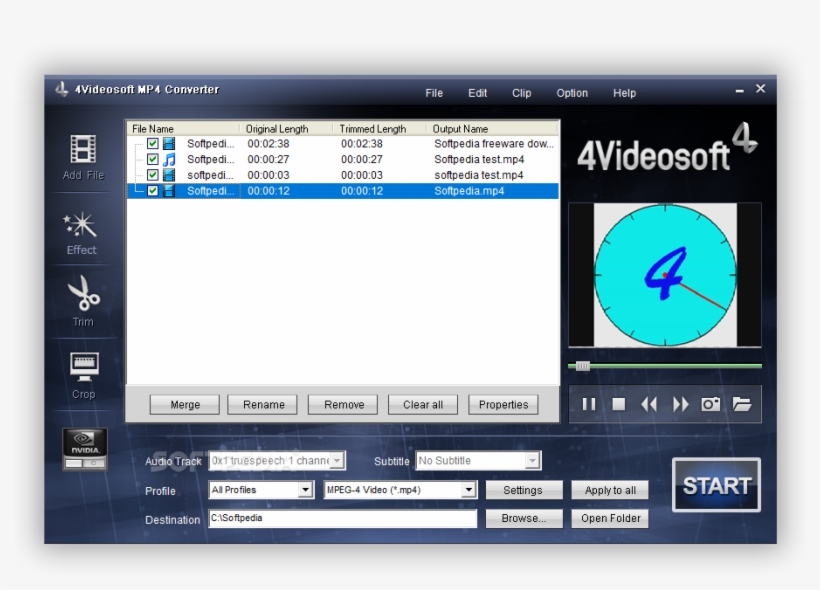Take a snapshot with camera icon
Screen dimensions: 820x590
click(x=711, y=404)
